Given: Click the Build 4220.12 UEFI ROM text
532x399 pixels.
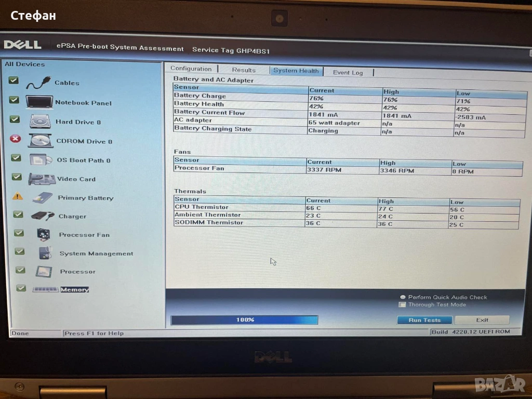Looking at the screenshot, I should pyautogui.click(x=471, y=331).
